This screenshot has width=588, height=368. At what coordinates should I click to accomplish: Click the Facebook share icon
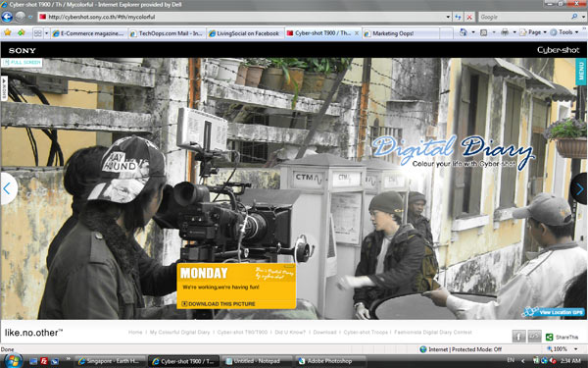(x=519, y=337)
